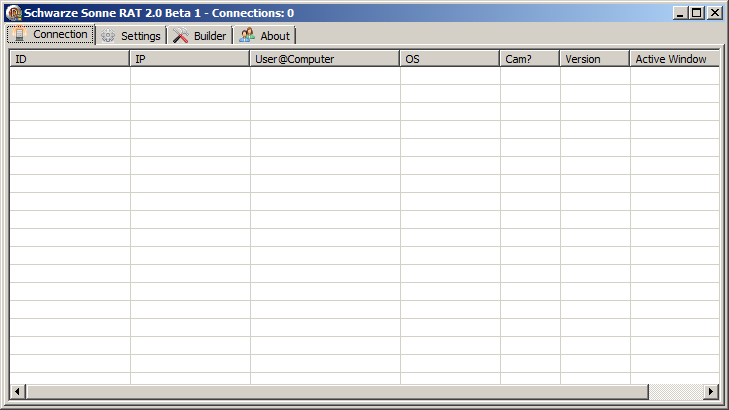Sort by the Version column header
Screen dimensions: 729x410
click(x=594, y=59)
